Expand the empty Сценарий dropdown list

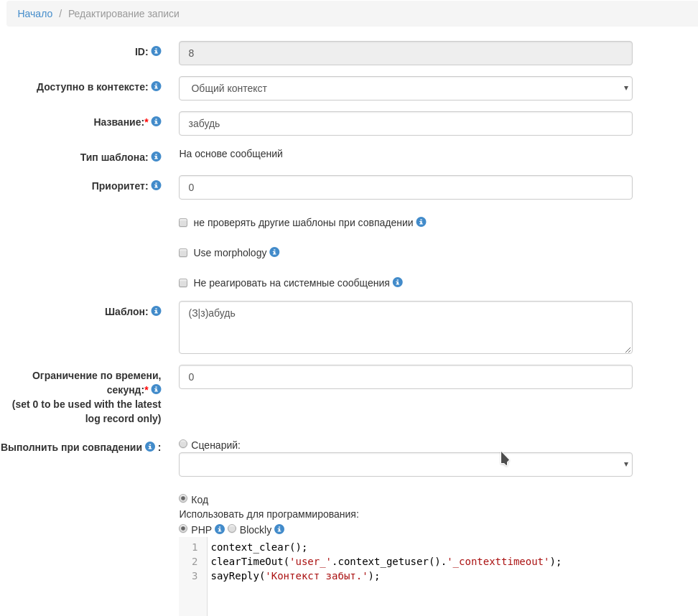pyautogui.click(x=405, y=465)
